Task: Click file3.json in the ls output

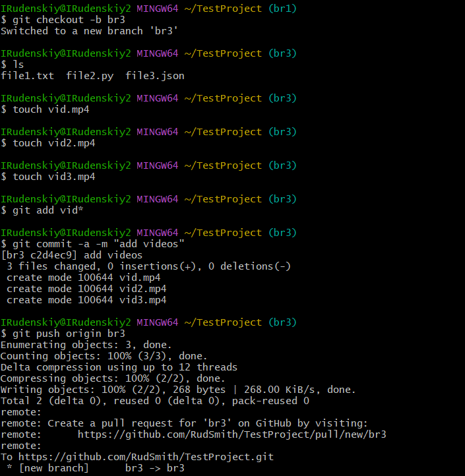Action: [x=155, y=76]
